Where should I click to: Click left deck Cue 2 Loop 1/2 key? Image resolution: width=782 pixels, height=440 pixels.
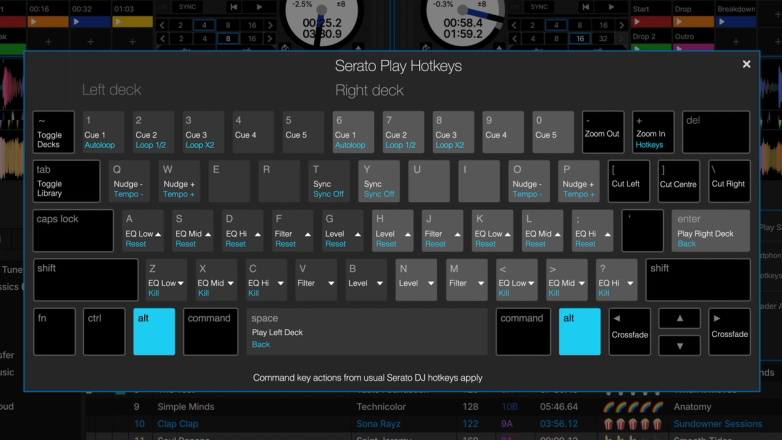click(154, 132)
